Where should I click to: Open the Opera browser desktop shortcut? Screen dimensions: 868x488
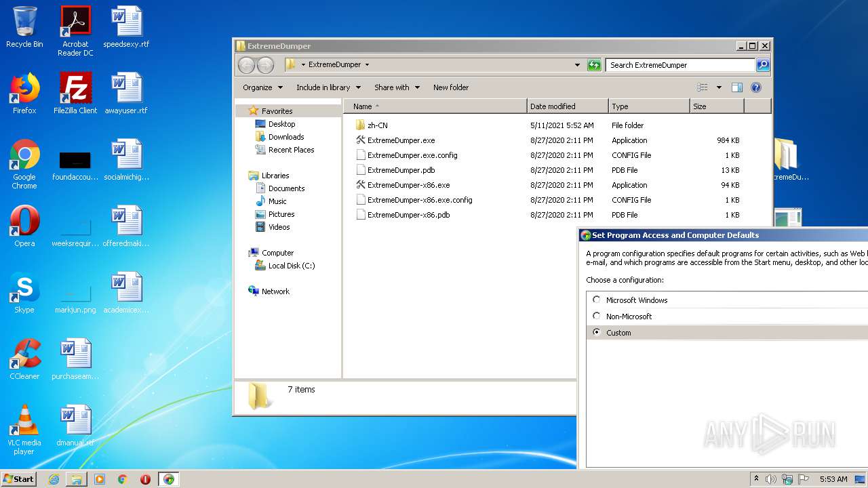[24, 226]
